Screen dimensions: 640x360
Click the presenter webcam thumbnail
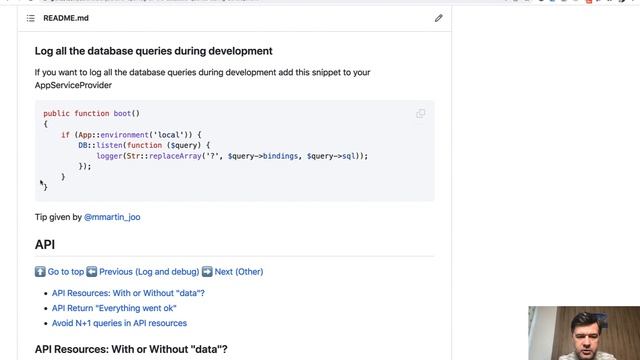point(584,333)
